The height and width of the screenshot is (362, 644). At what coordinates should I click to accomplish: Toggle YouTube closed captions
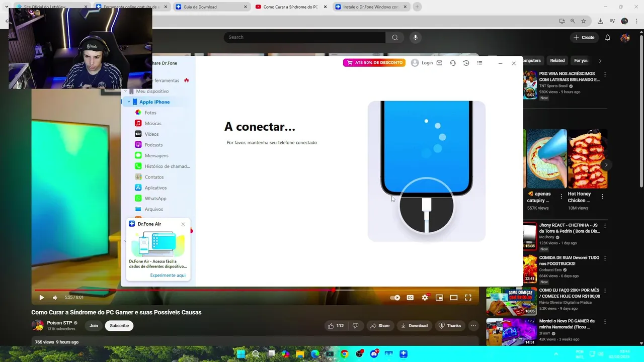tap(410, 298)
